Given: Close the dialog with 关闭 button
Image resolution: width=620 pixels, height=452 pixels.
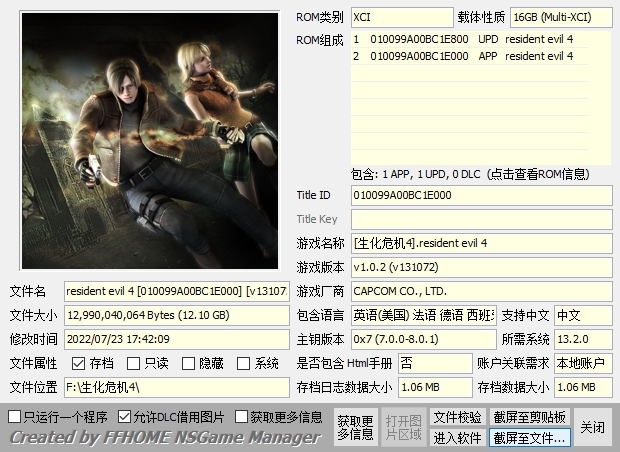Looking at the screenshot, I should 592,427.
